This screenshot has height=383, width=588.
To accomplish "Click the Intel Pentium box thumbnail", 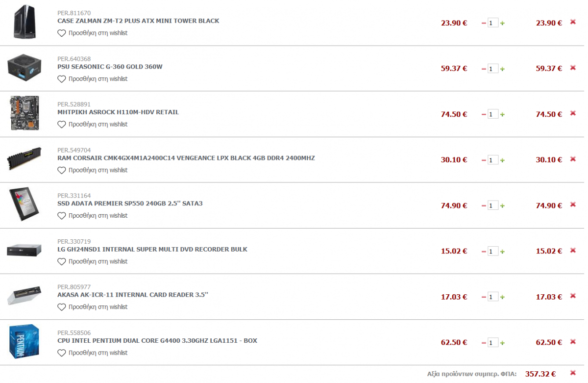I will pyautogui.click(x=24, y=342).
